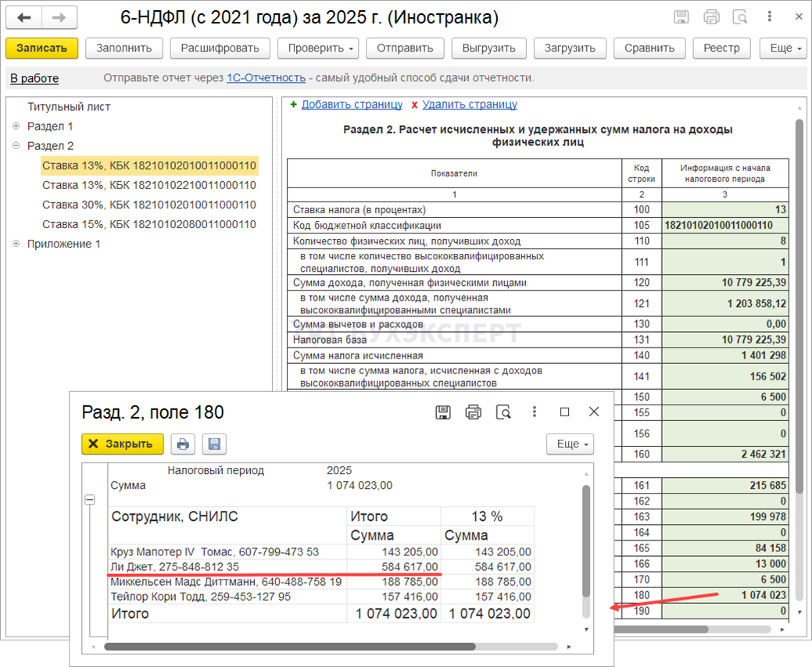This screenshot has width=812, height=667.
Task: Open the Проверить dropdown button
Action: point(320,48)
